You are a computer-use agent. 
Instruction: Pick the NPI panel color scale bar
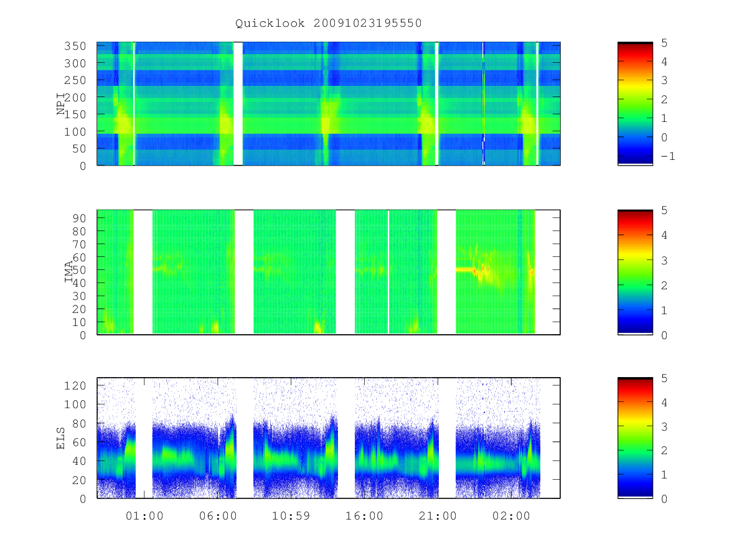[x=635, y=103]
